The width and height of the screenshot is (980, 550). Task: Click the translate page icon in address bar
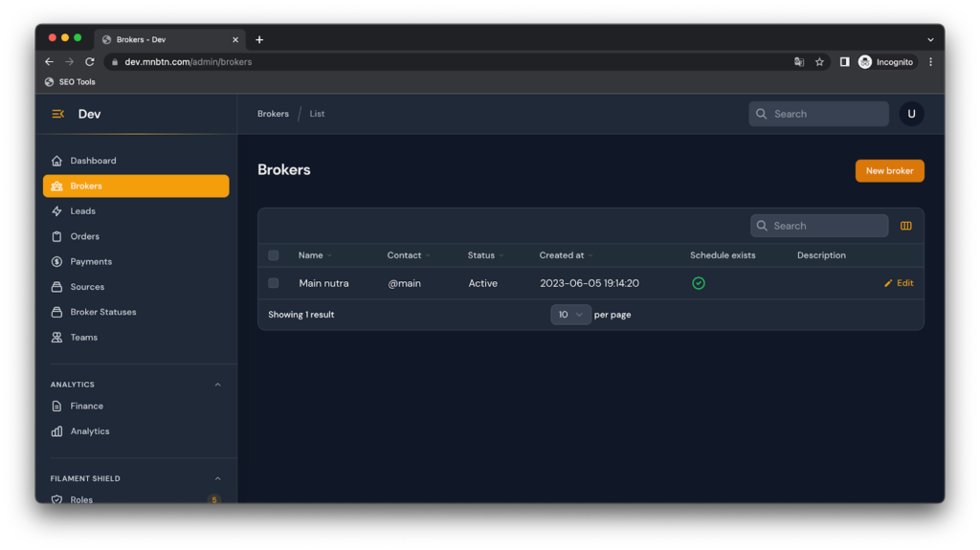tap(799, 62)
